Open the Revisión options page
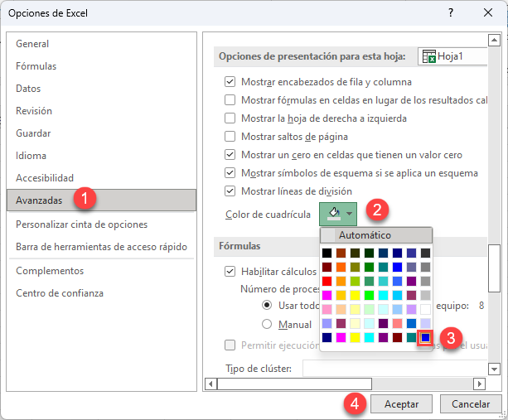Screen dimensions: 508x420 click(101, 111)
